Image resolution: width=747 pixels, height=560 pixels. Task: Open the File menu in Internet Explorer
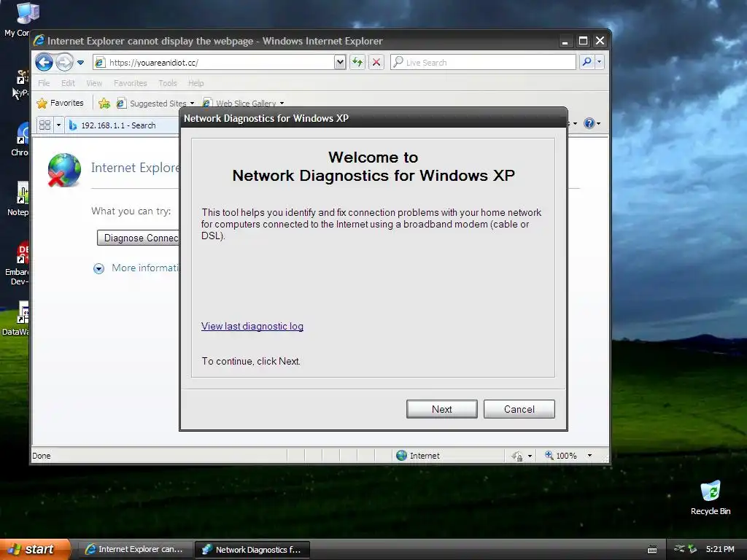pos(44,83)
